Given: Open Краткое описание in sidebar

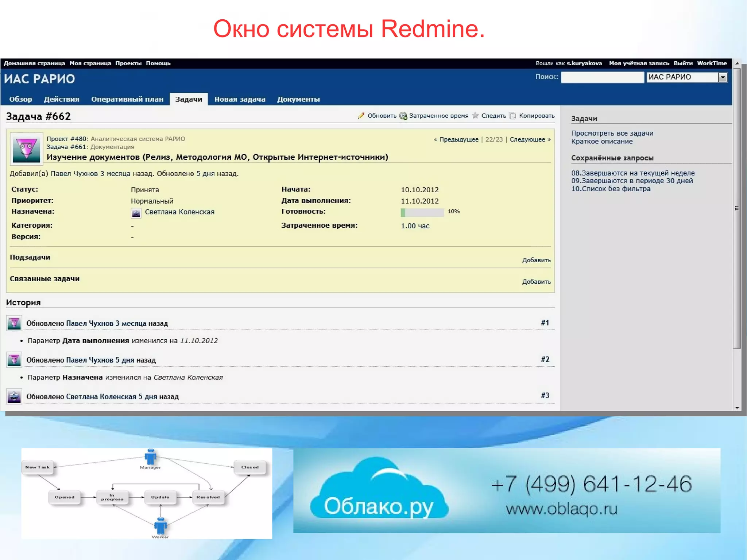Looking at the screenshot, I should pyautogui.click(x=602, y=141).
